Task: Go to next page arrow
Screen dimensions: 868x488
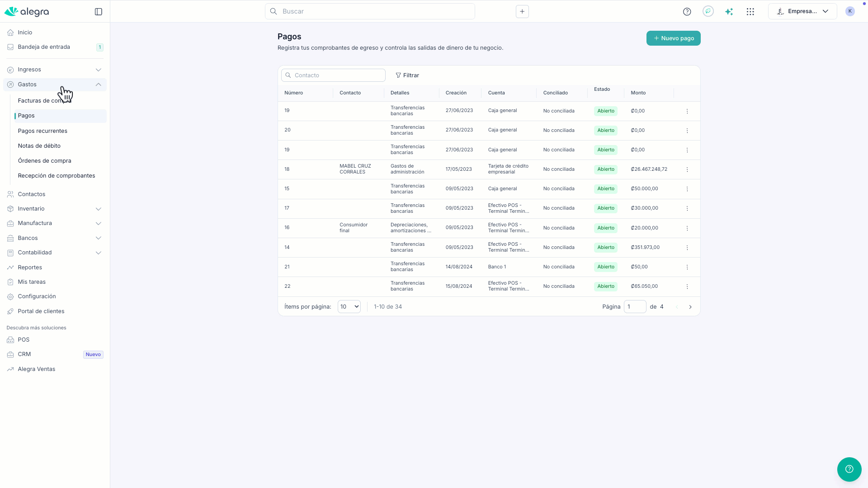Action: pyautogui.click(x=690, y=307)
